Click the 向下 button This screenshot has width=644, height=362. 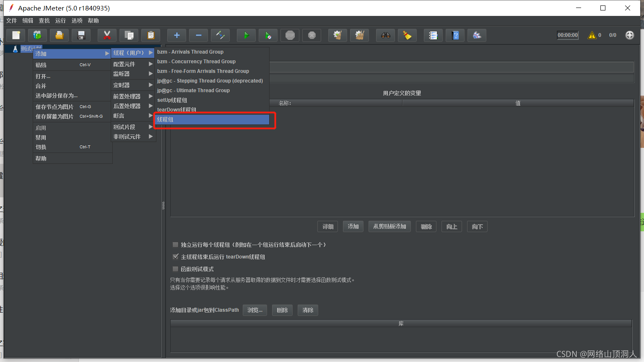478,227
